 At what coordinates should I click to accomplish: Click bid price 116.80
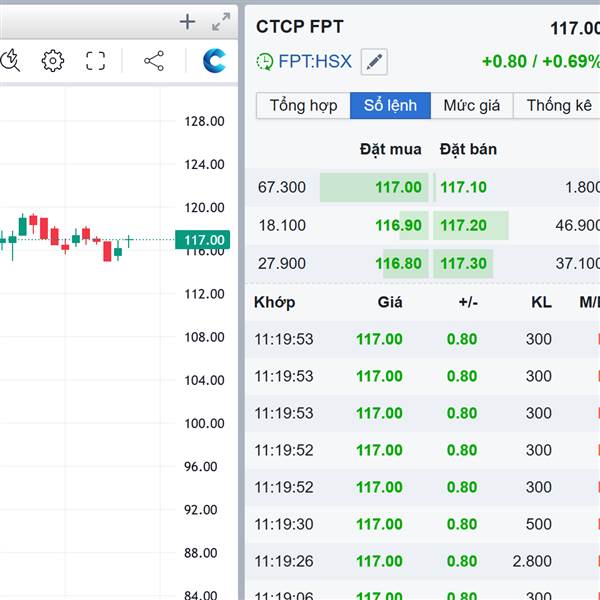tap(398, 264)
